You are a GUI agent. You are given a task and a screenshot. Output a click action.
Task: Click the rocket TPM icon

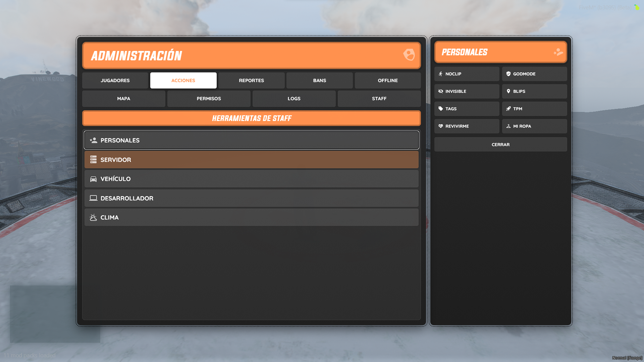click(x=508, y=109)
